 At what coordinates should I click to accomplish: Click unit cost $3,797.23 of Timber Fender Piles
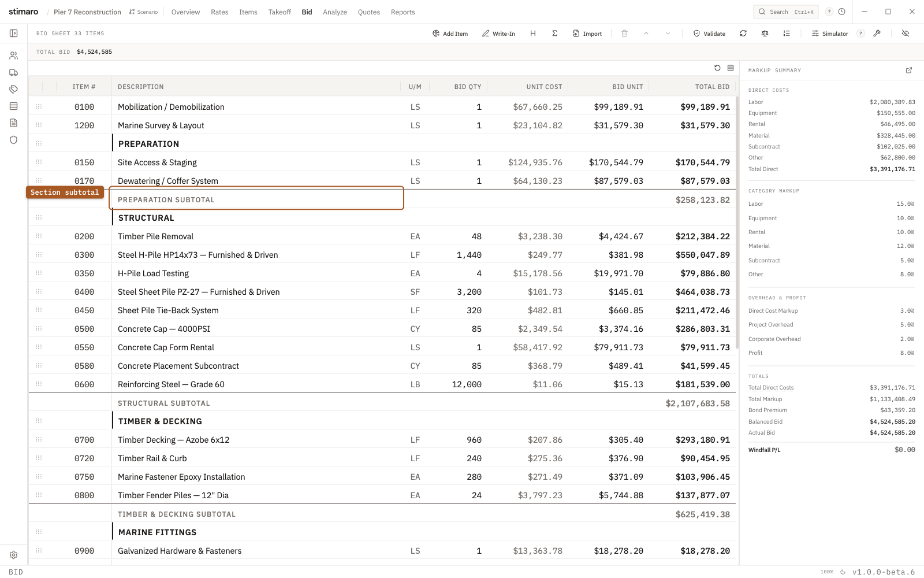pos(540,495)
